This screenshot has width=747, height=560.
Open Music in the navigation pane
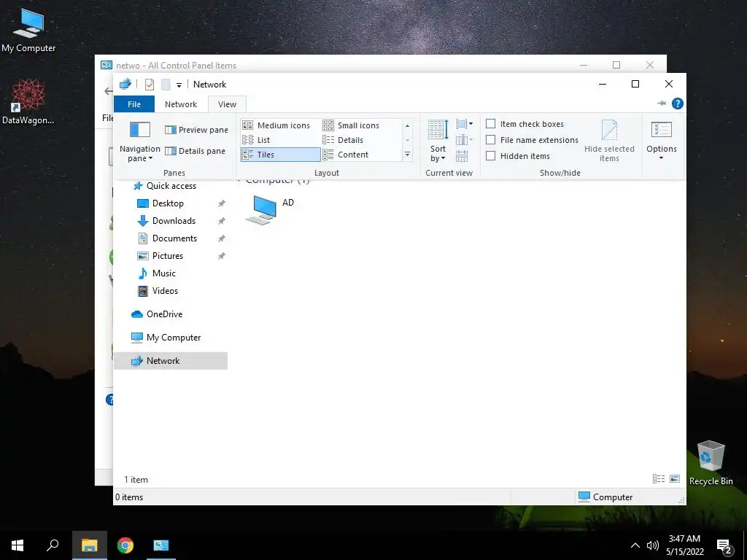(163, 273)
